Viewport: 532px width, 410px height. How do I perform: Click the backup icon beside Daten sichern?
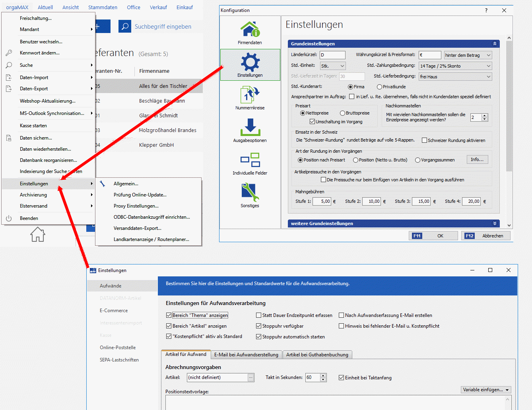[x=9, y=138]
